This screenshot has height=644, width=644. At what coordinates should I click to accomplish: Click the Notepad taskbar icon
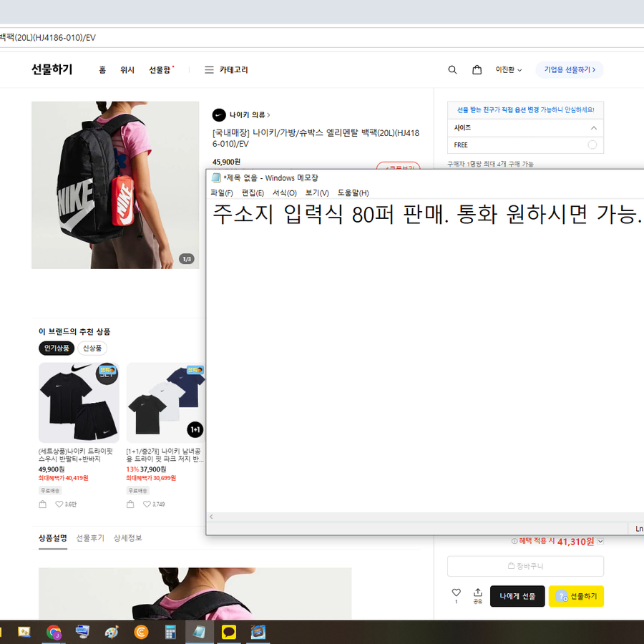point(200,632)
